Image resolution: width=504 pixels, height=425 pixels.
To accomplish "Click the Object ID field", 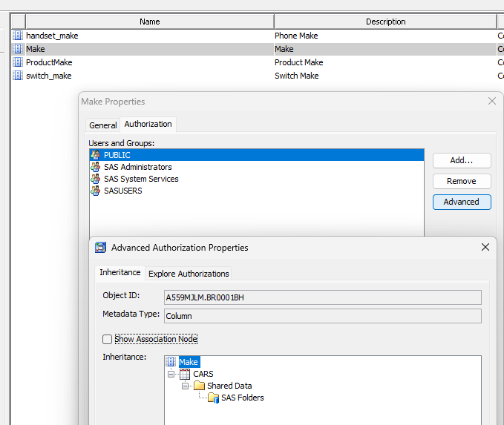I will pos(322,297).
